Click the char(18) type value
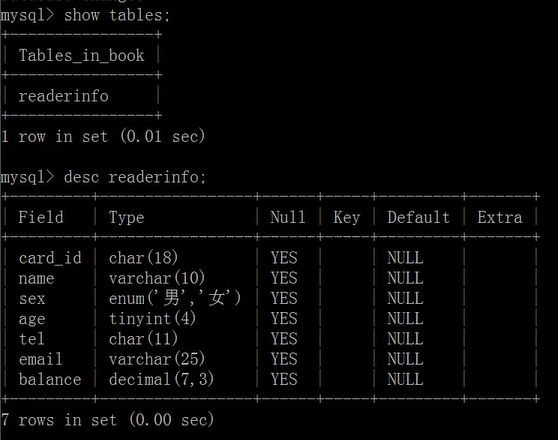Image resolution: width=558 pixels, height=440 pixels. [143, 258]
